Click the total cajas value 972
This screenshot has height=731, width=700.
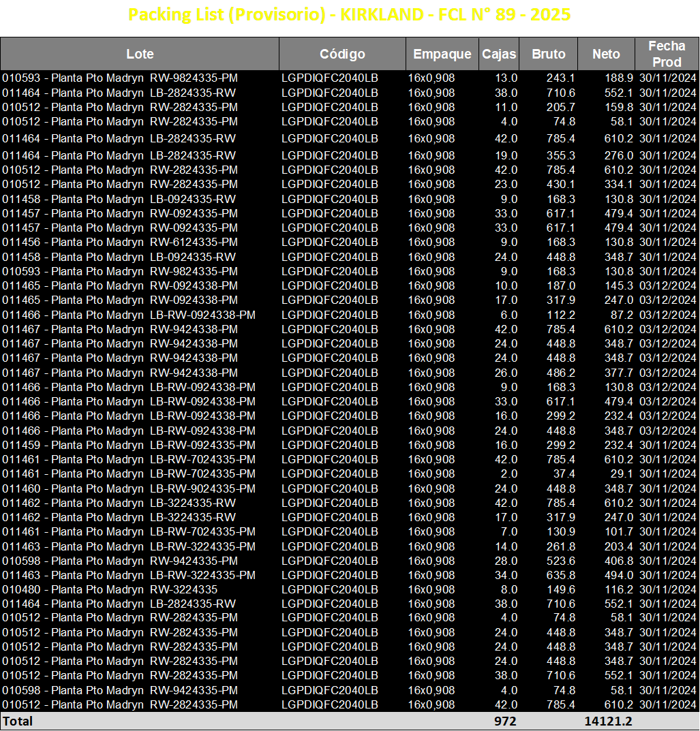(505, 721)
